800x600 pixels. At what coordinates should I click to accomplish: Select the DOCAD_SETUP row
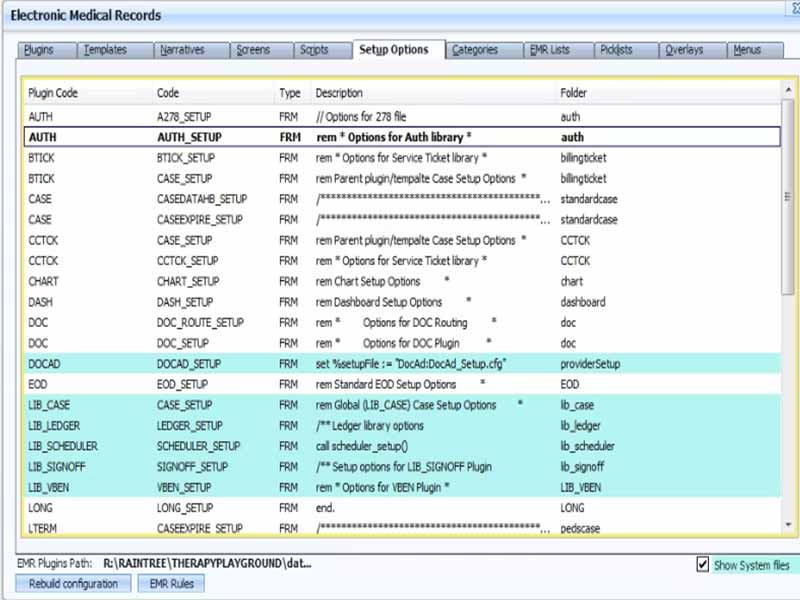point(189,364)
